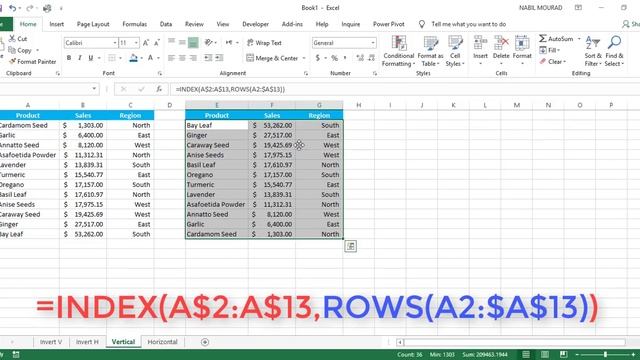Open Find & Select menu
Viewport: 640px width, 360px height.
[x=614, y=51]
